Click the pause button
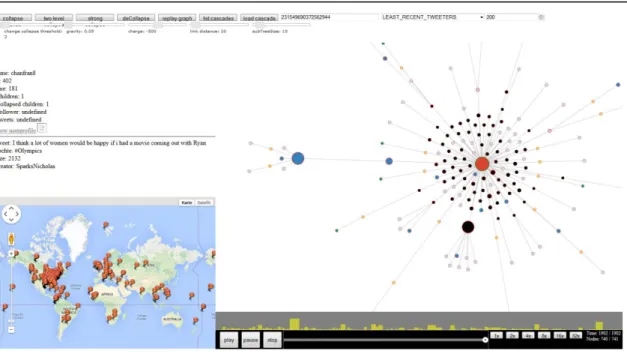The width and height of the screenshot is (627, 360). coord(251,340)
